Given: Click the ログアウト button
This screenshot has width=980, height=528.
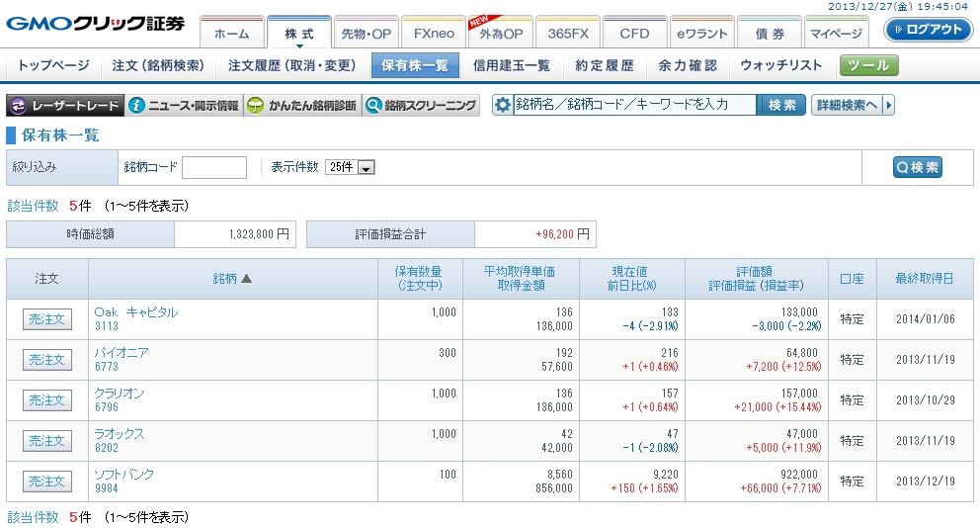Looking at the screenshot, I should (928, 30).
